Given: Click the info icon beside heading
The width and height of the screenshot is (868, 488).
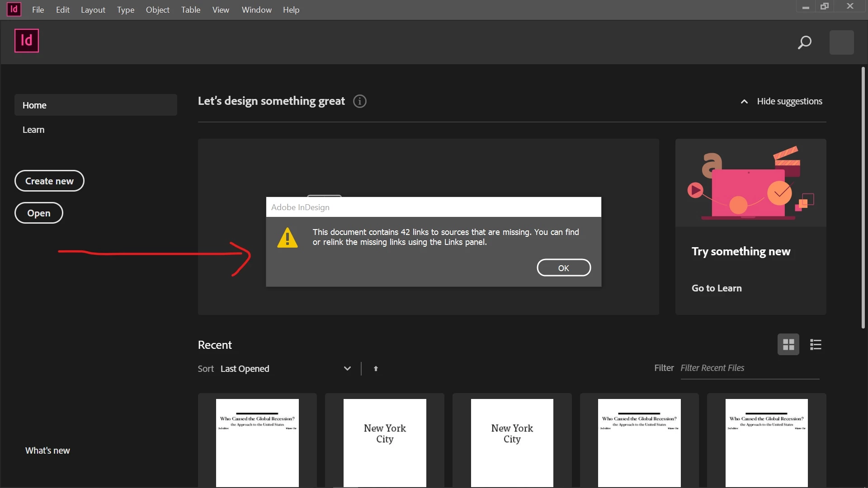Looking at the screenshot, I should pos(360,101).
